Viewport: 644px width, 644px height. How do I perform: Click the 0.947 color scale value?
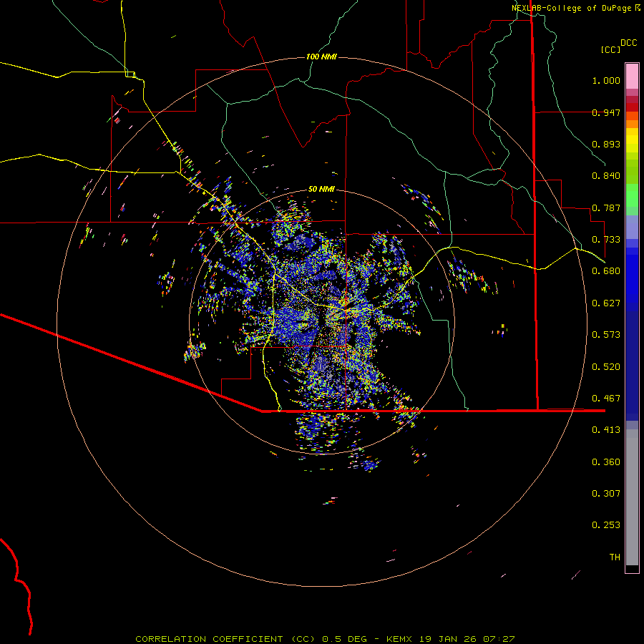pos(606,112)
